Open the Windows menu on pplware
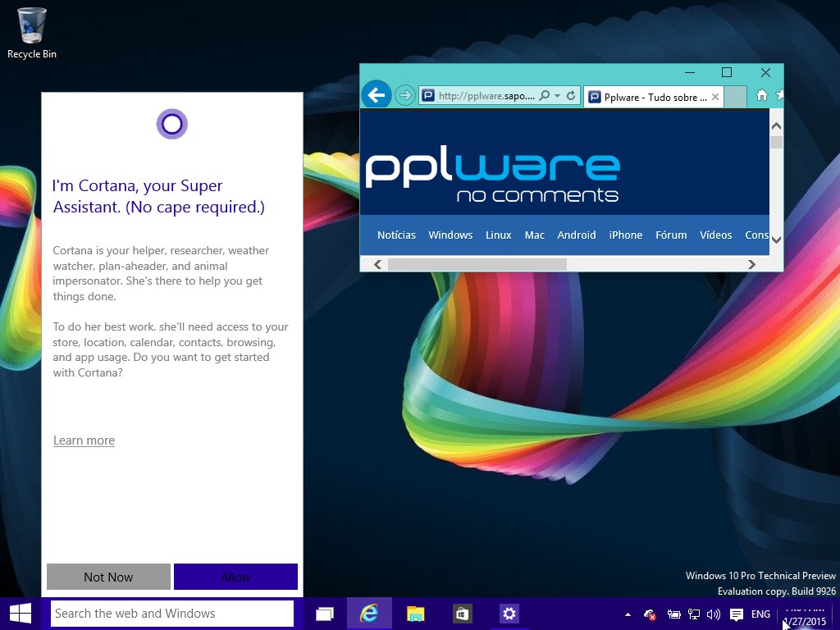The height and width of the screenshot is (630, 840). (450, 235)
